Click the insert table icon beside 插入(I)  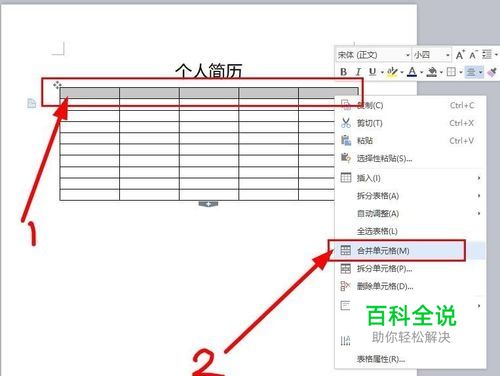pos(346,178)
